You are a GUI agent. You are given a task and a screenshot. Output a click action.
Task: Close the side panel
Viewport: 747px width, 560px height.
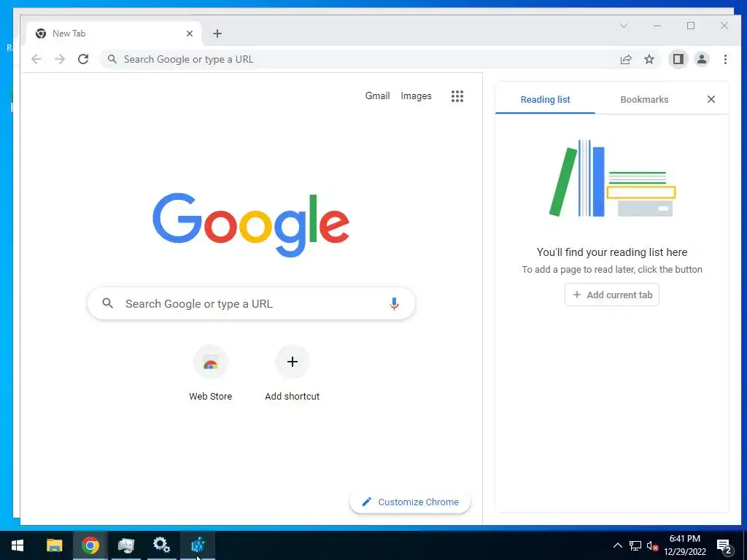[711, 99]
